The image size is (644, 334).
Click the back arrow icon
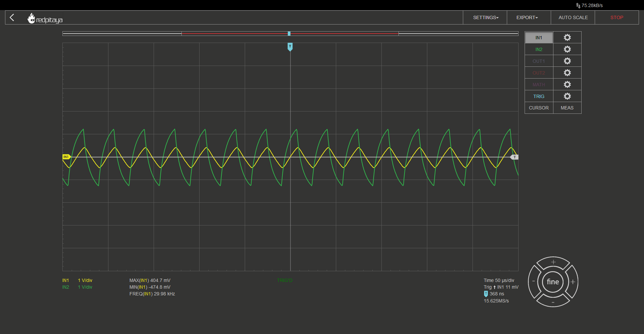coord(12,17)
